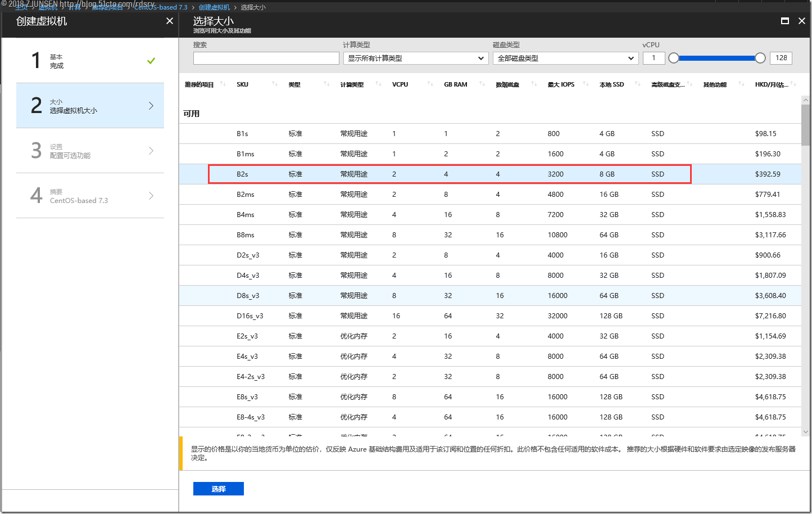Click the size list scrollbar down arrow
This screenshot has width=812, height=514.
(806, 432)
